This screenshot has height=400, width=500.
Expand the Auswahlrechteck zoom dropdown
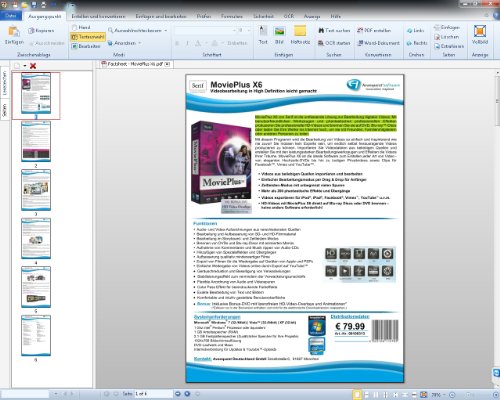coord(166,30)
